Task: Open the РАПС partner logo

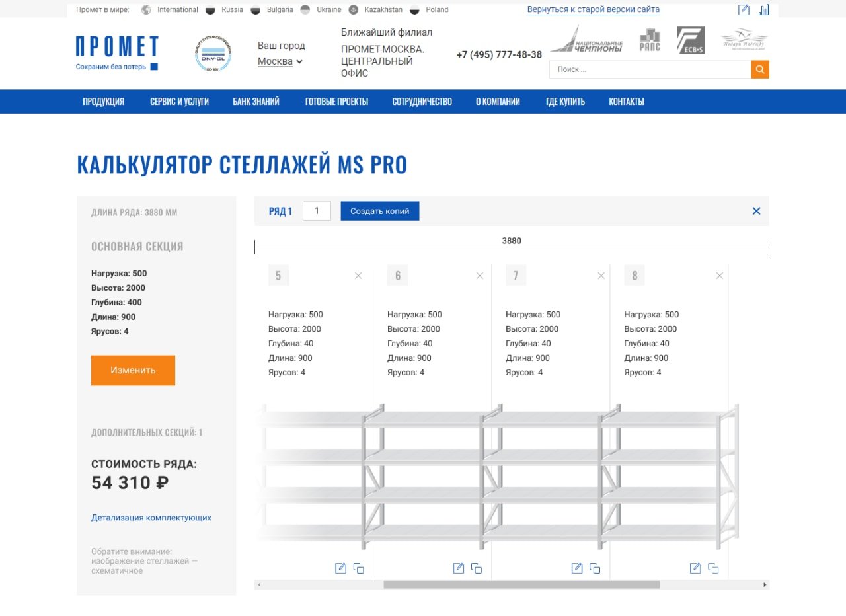Action: (x=650, y=40)
